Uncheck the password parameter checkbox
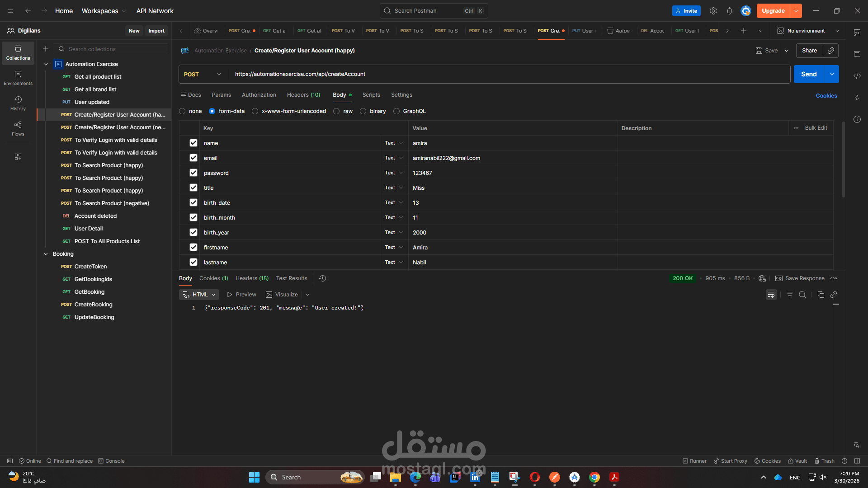 point(193,173)
